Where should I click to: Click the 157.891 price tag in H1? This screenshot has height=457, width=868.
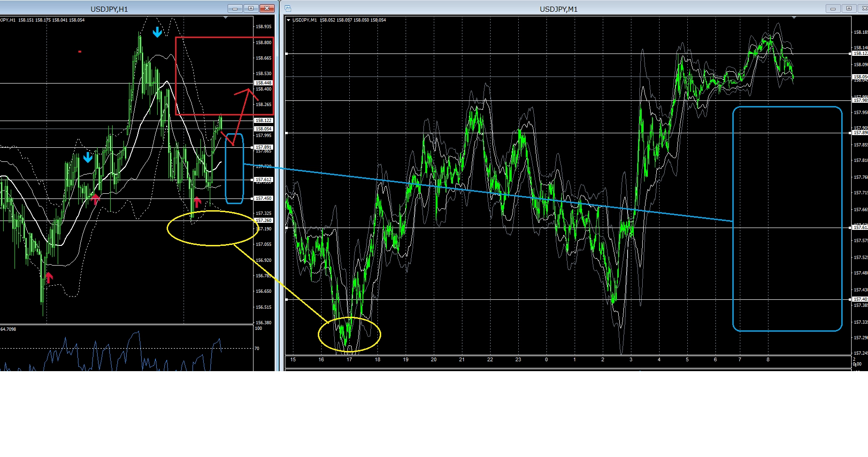263,147
